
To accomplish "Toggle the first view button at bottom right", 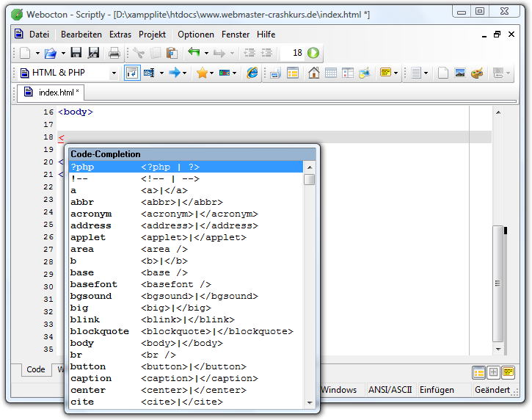I will click(x=478, y=372).
